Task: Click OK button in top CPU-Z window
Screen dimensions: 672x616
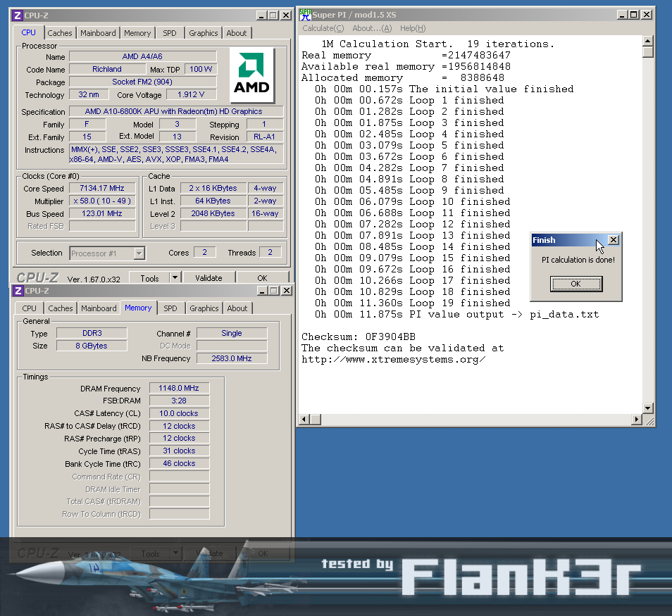Action: [262, 278]
